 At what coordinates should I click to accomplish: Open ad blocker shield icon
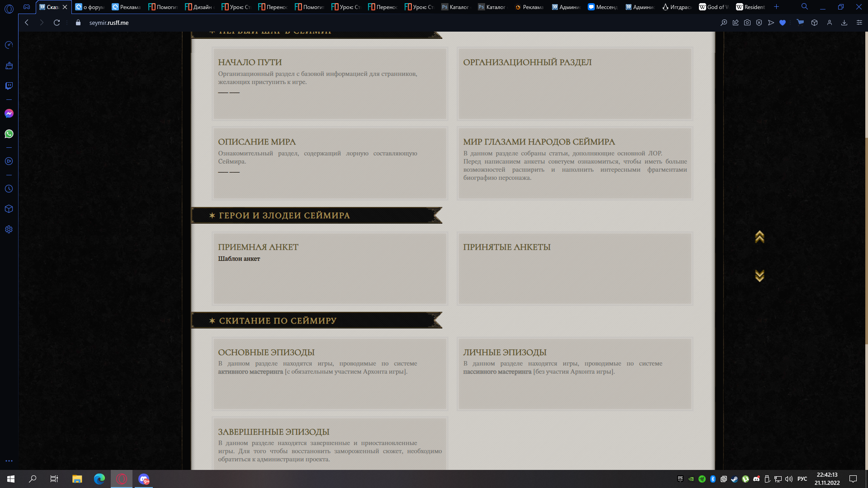[759, 23]
